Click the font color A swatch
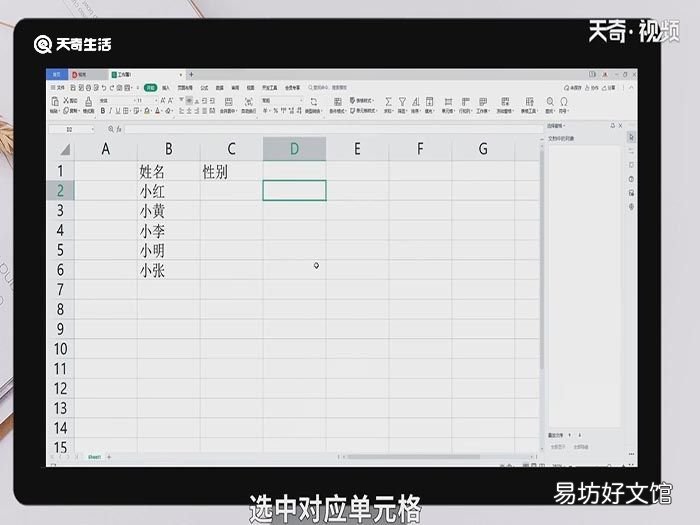 (x=157, y=110)
